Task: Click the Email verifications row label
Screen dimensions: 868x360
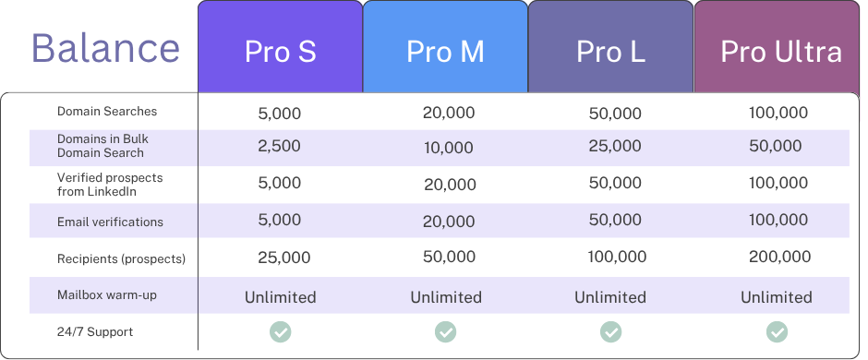Action: tap(110, 222)
